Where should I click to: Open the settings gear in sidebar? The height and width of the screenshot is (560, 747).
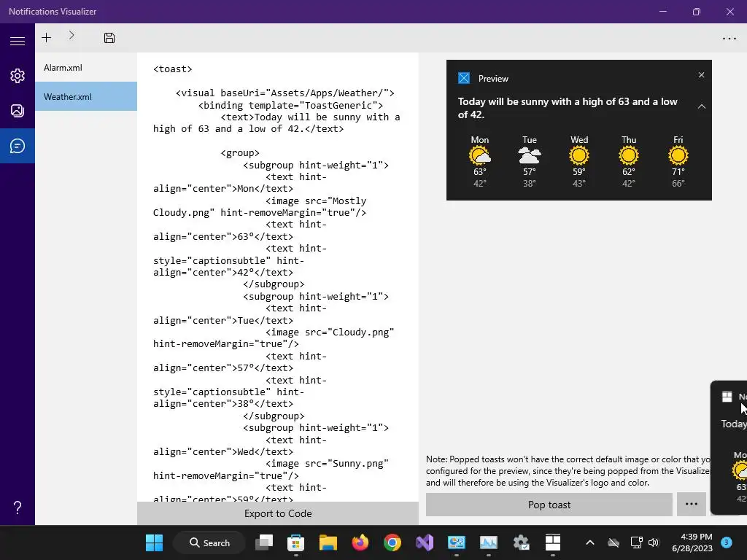[x=18, y=76]
